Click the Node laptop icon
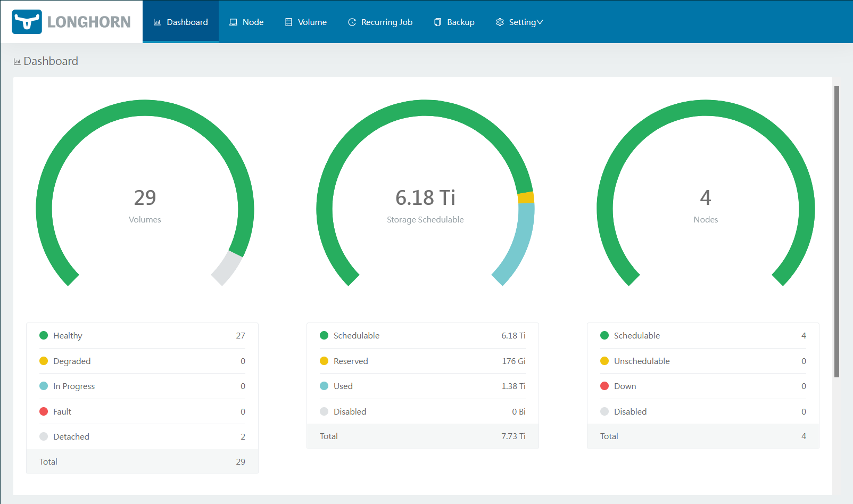Image resolution: width=853 pixels, height=504 pixels. point(233,22)
